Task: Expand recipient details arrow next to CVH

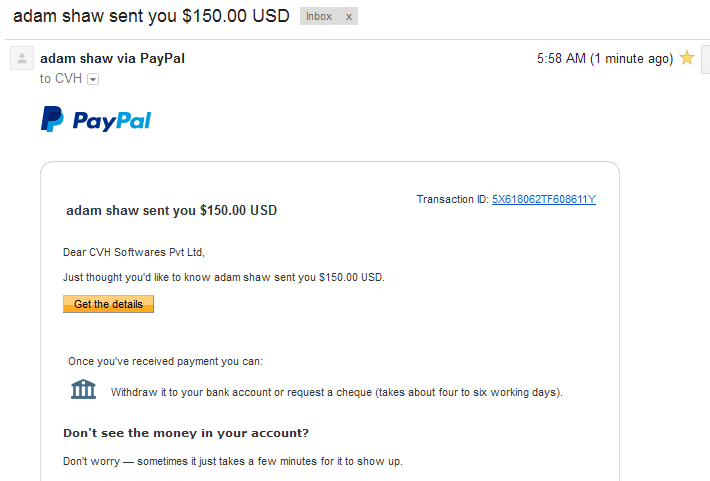Action: [x=93, y=79]
